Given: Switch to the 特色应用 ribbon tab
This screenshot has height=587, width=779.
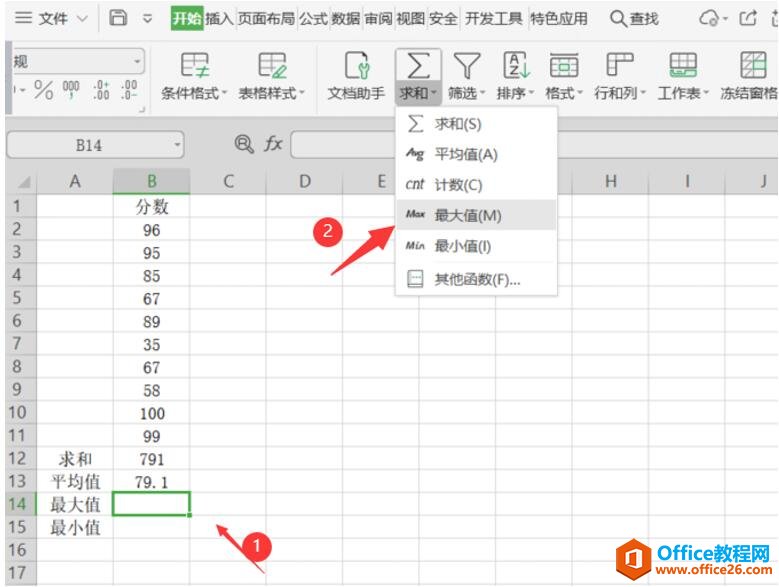Looking at the screenshot, I should tap(559, 19).
